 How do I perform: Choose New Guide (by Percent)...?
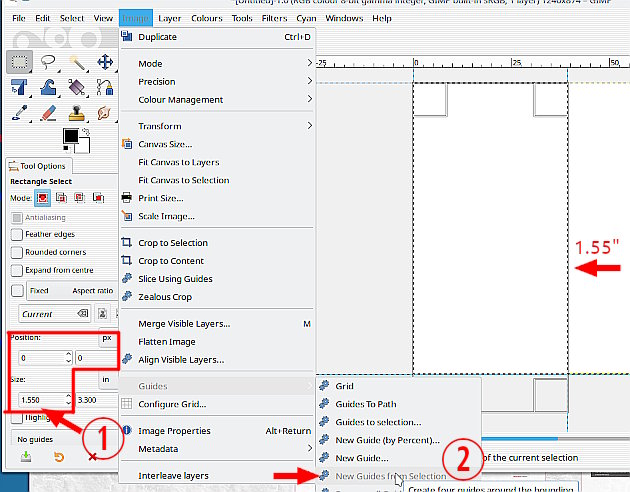pos(399,440)
